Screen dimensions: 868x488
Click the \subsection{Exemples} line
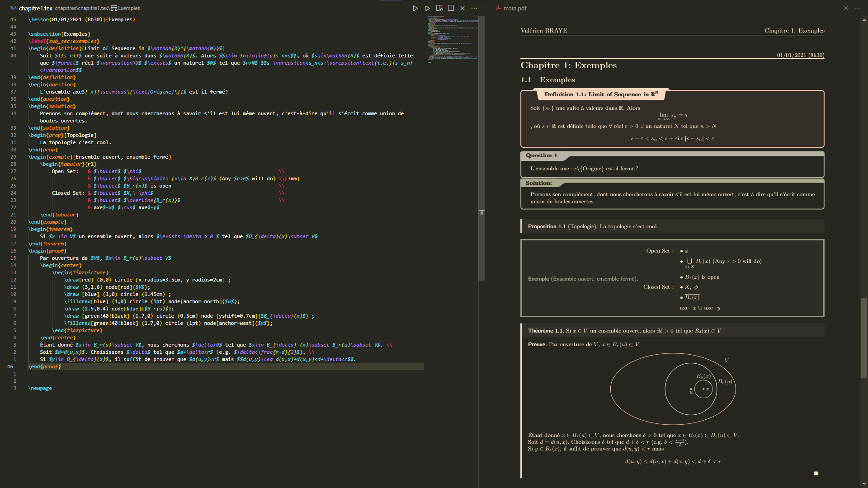(x=59, y=34)
